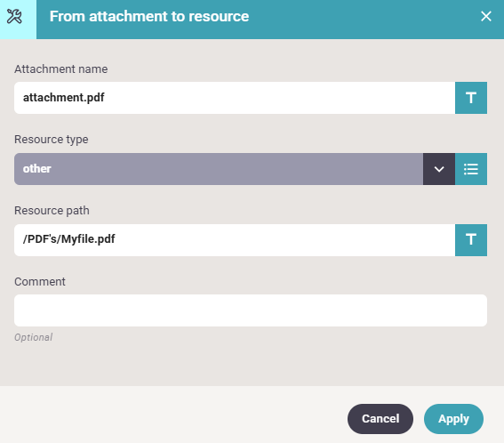Viewport: 504px width, 443px height.
Task: Cancel the dialog
Action: coord(380,419)
